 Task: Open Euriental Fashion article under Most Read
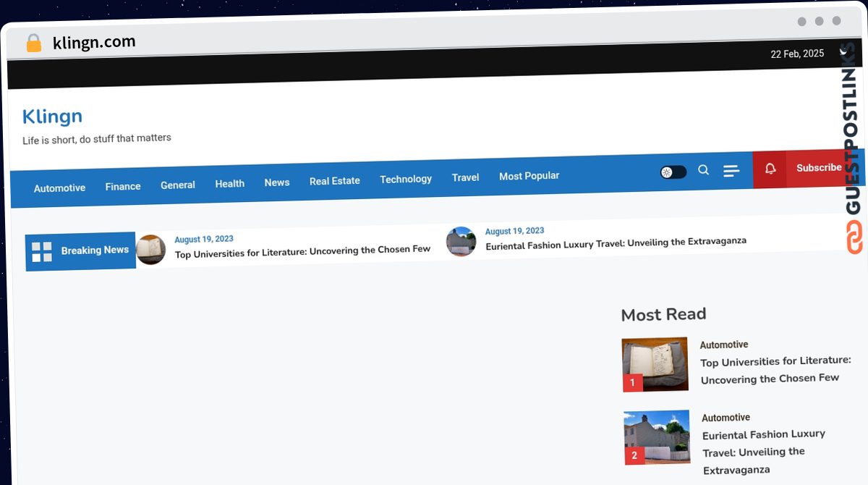[x=763, y=452]
